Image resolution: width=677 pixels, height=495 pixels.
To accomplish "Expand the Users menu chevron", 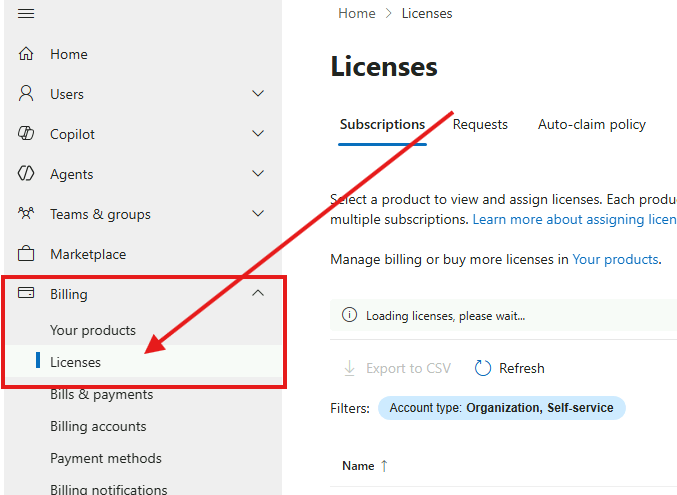I will pyautogui.click(x=258, y=93).
